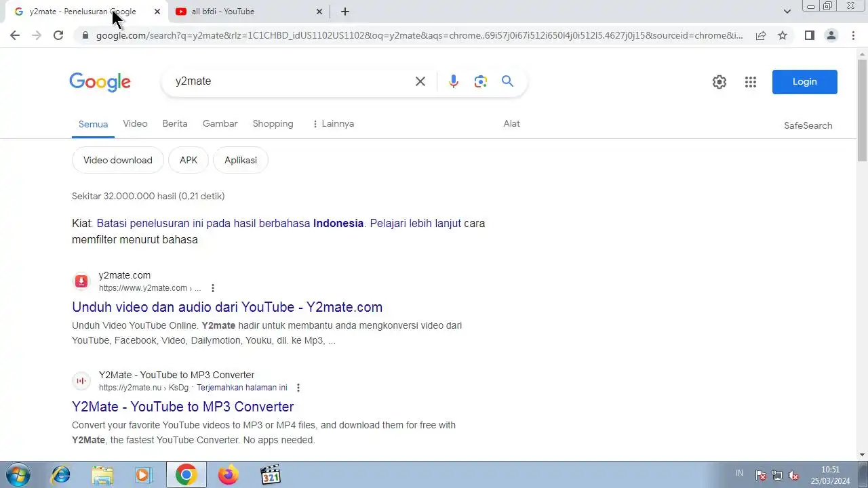Screen dimensions: 868x488
Task: Click the forward navigation arrow
Action: (37, 35)
